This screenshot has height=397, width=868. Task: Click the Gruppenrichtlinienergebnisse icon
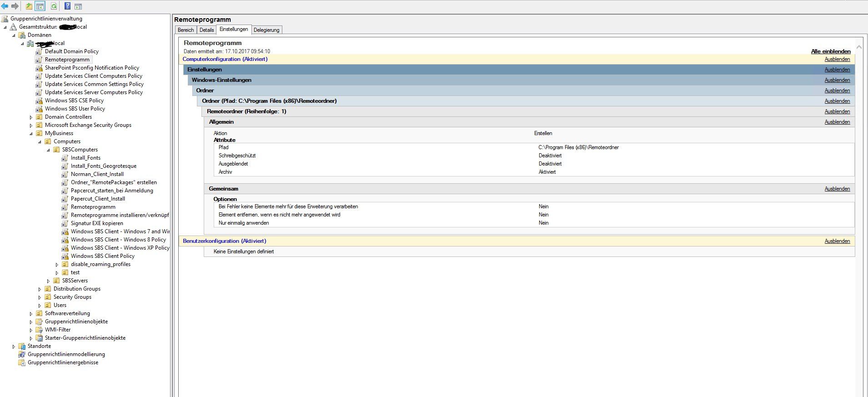click(22, 362)
